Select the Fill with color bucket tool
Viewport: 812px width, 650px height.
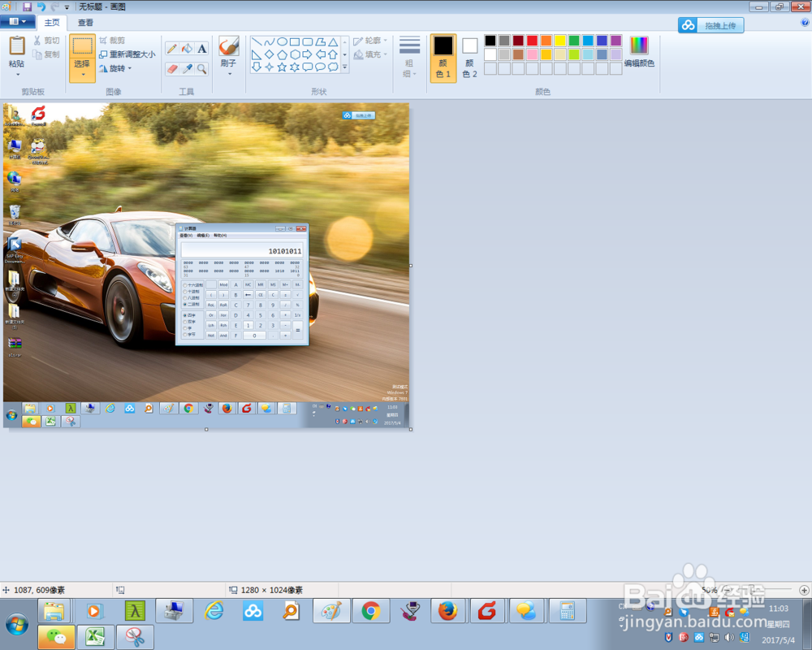187,49
